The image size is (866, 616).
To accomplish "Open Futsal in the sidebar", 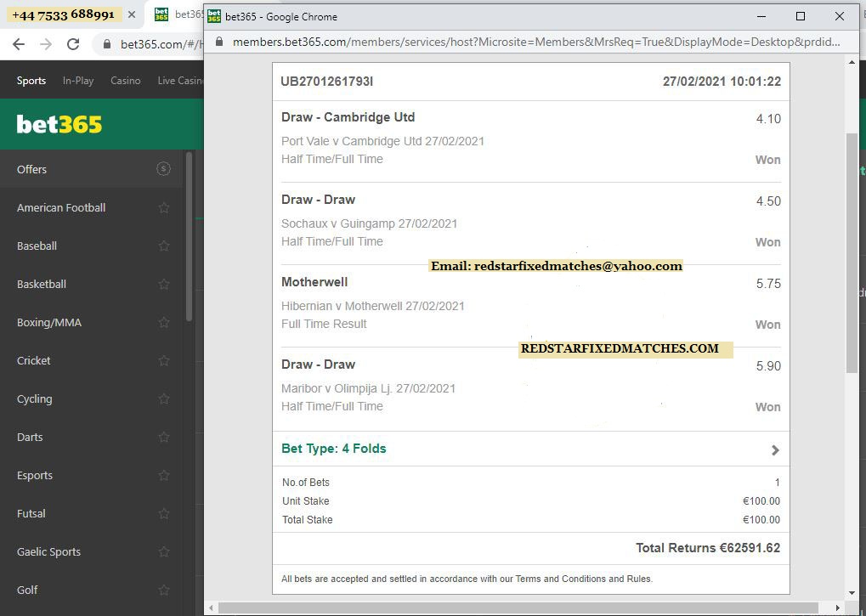I will (x=91, y=513).
